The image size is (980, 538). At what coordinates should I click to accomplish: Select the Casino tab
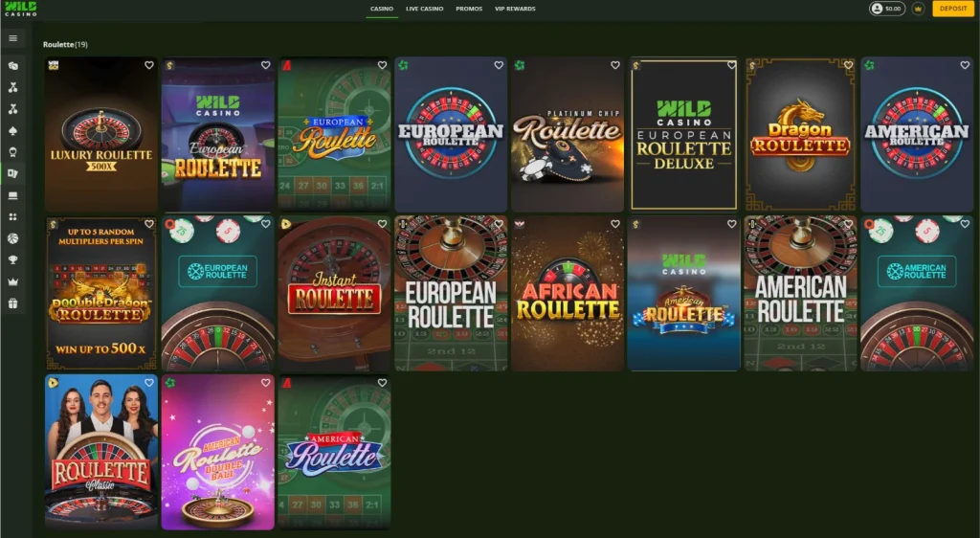point(382,9)
